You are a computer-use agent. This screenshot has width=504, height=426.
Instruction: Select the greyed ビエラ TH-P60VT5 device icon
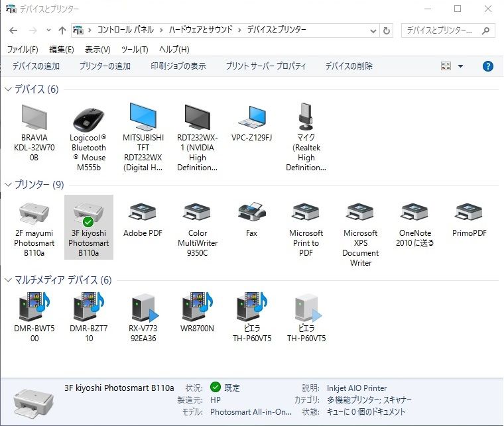click(x=308, y=309)
